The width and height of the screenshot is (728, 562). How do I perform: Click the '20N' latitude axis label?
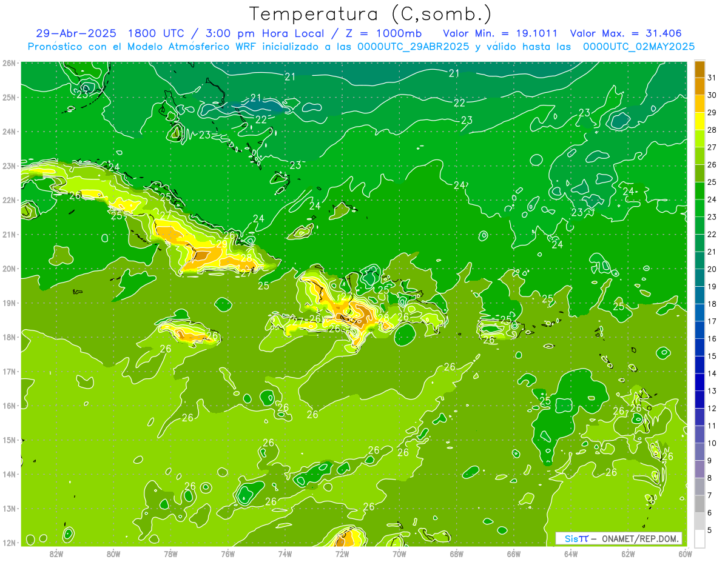[9, 269]
